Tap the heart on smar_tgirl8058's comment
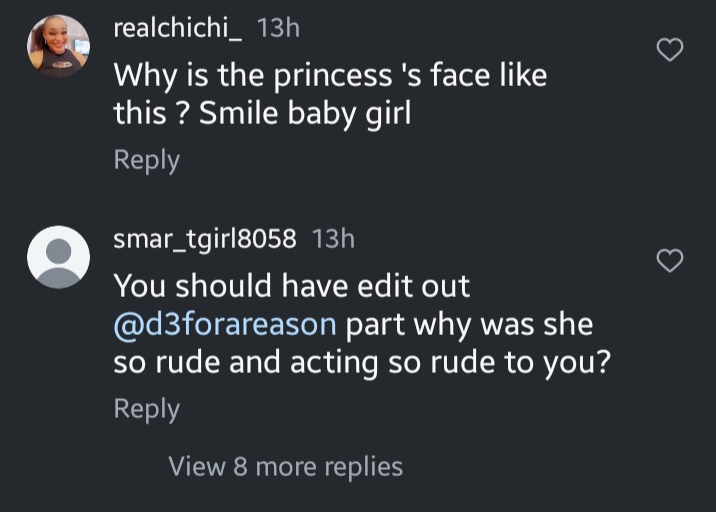716x512 pixels. point(669,261)
